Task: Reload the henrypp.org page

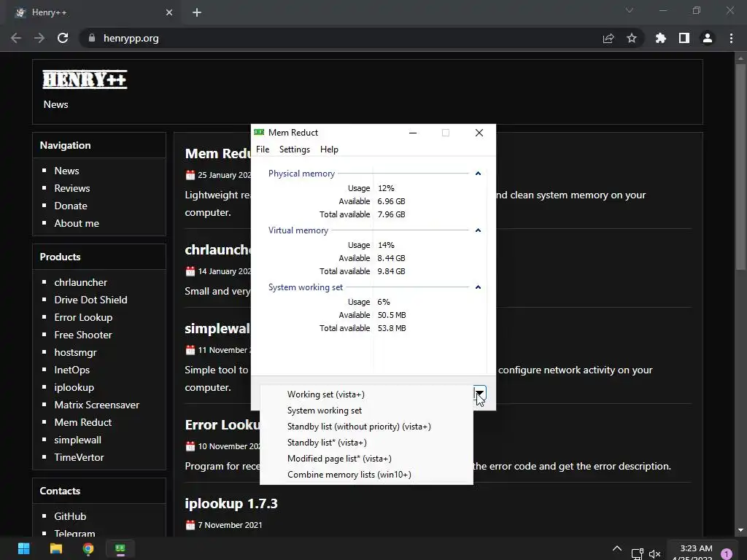Action: [63, 38]
